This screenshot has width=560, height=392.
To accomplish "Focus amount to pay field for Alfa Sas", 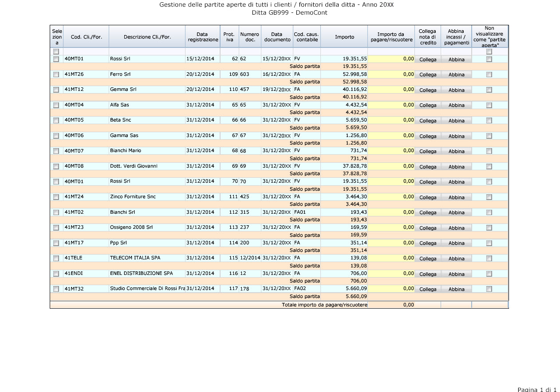I will click(x=391, y=105).
